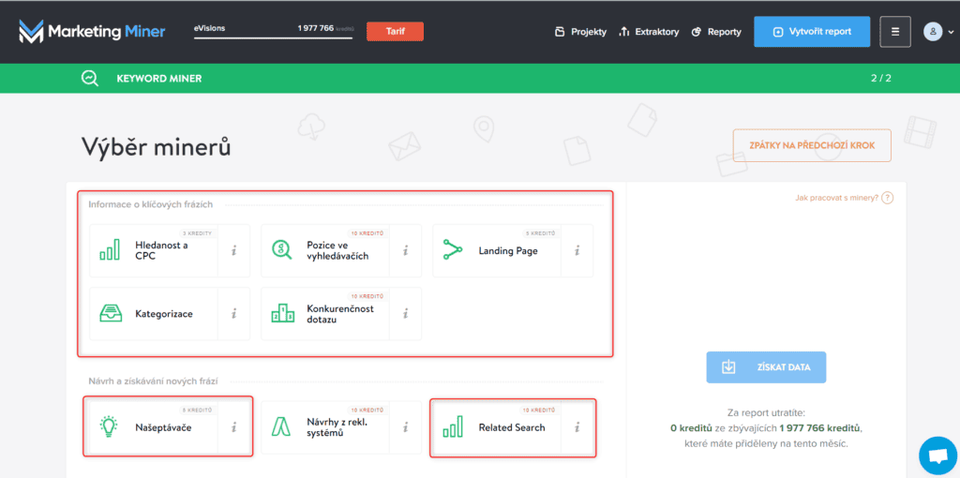Toggle the Návrhy z rekl. systémů miner
Viewport: 960px width, 478px height.
click(x=326, y=427)
